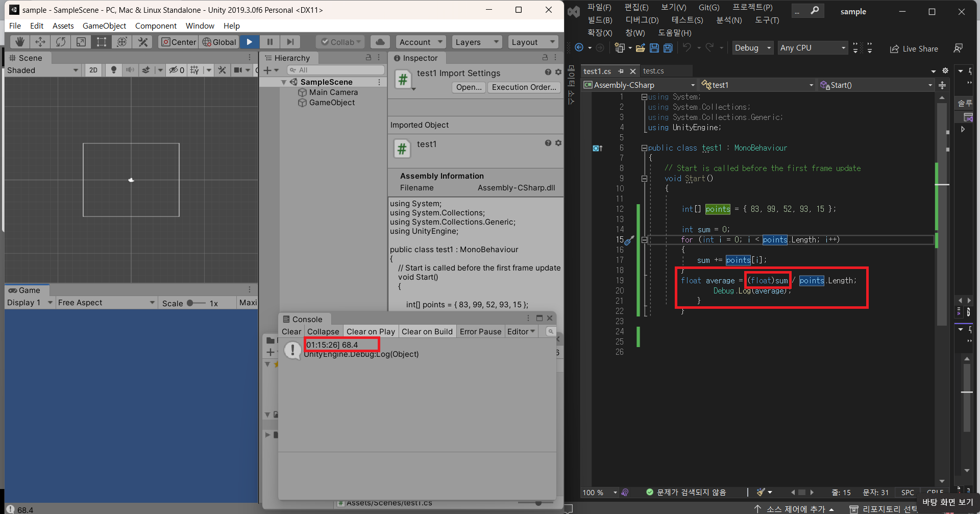Click the Clear button in Console

pos(291,332)
